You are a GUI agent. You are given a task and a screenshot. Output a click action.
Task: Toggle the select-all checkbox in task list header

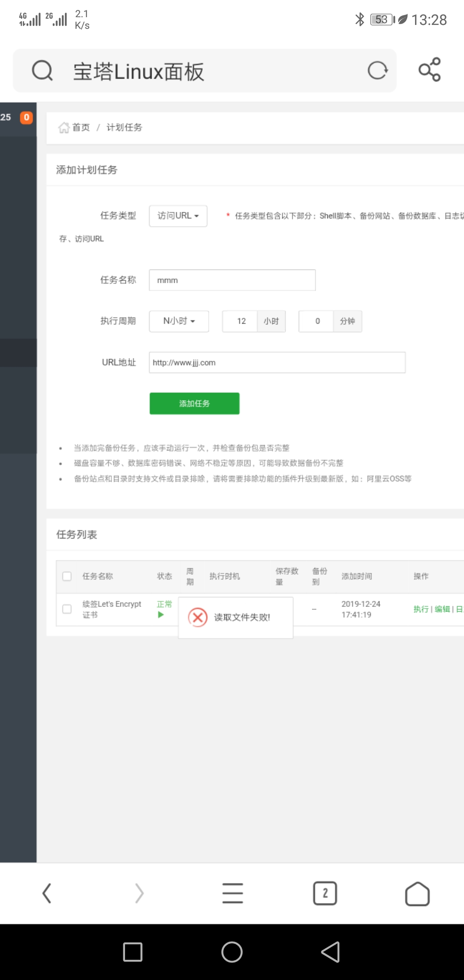point(67,576)
